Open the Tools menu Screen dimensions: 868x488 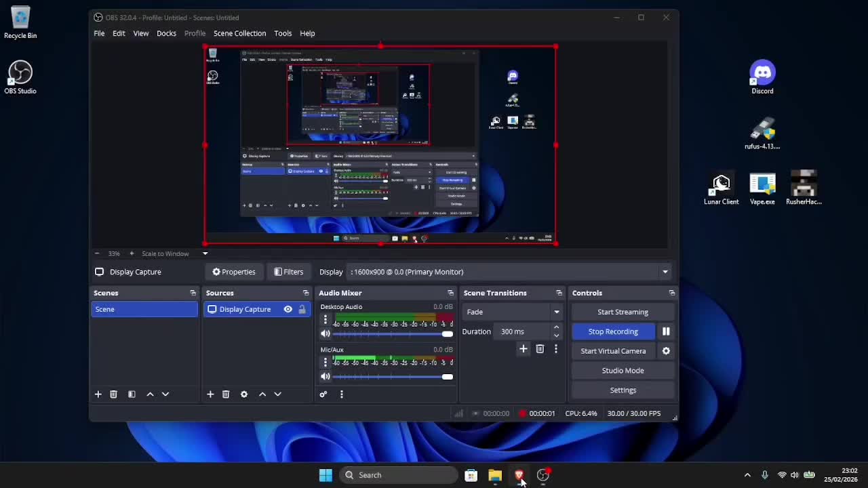click(283, 33)
